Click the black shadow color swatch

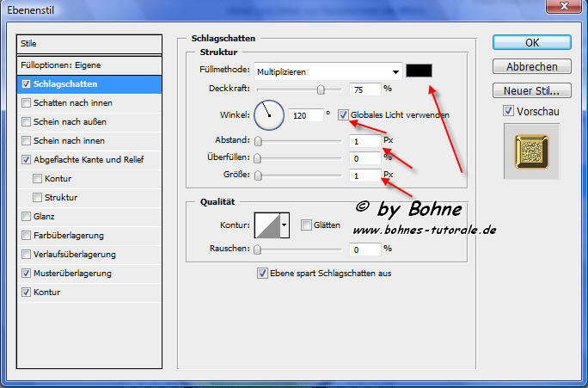pos(420,71)
